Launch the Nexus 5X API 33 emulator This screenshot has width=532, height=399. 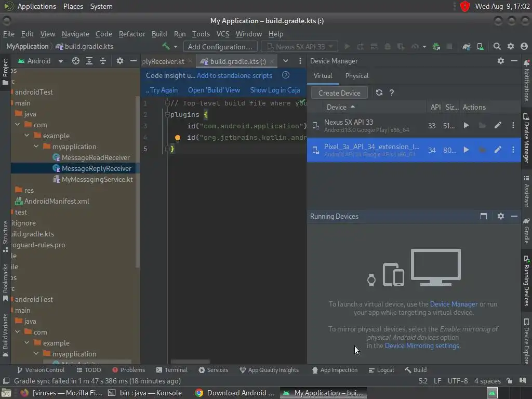click(x=466, y=126)
